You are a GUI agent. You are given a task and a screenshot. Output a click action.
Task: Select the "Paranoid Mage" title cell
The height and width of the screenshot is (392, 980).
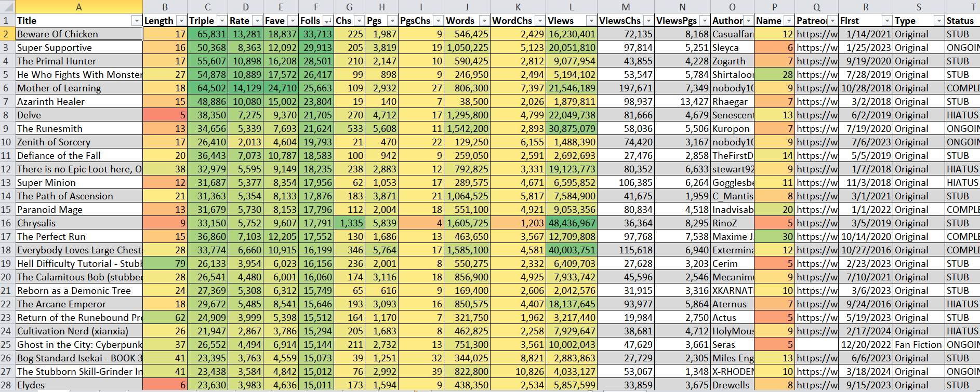(x=79, y=210)
